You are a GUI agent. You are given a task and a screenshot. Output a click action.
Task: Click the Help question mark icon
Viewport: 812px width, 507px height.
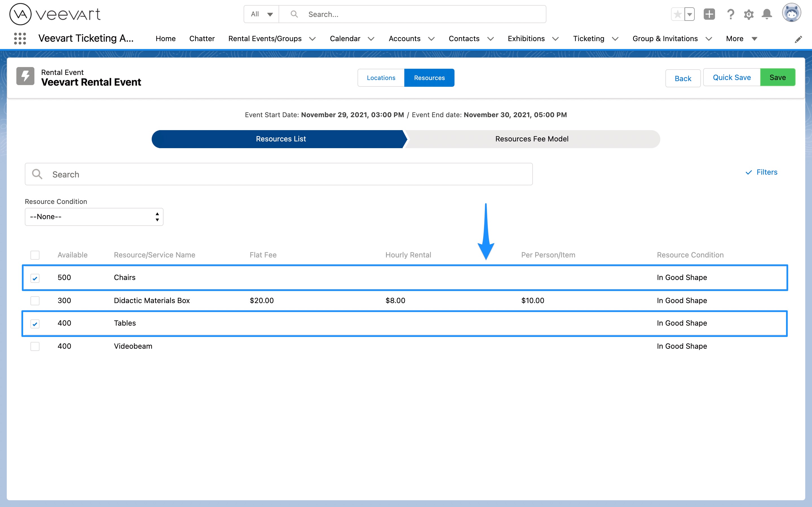pyautogui.click(x=731, y=14)
